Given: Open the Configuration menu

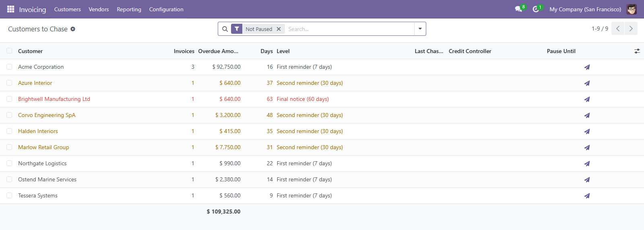Looking at the screenshot, I should pos(166,9).
